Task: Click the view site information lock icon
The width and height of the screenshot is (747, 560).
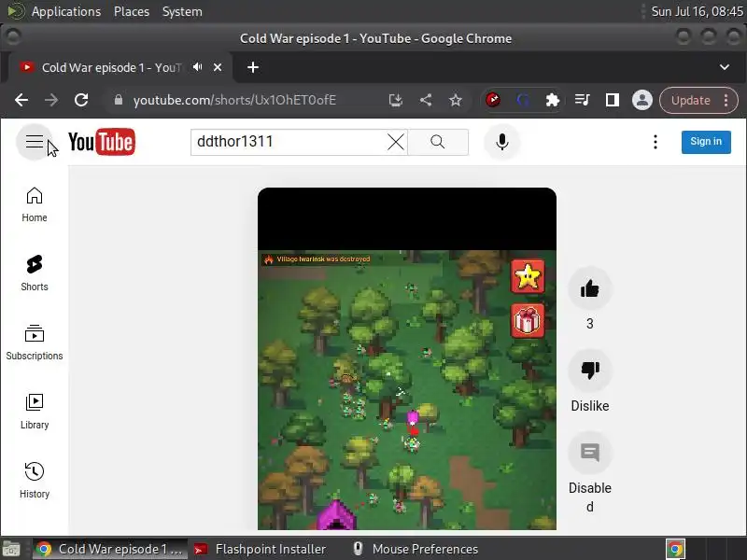Action: click(119, 100)
